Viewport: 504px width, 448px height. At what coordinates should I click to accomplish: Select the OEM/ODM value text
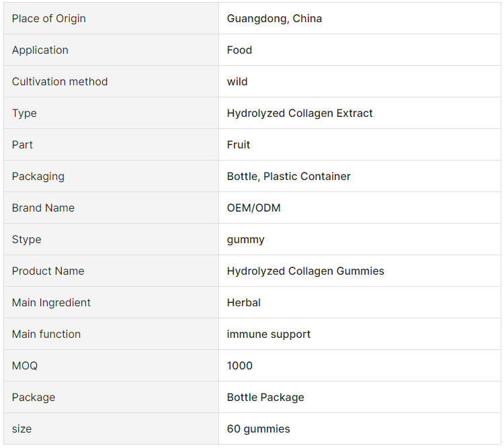pos(253,208)
